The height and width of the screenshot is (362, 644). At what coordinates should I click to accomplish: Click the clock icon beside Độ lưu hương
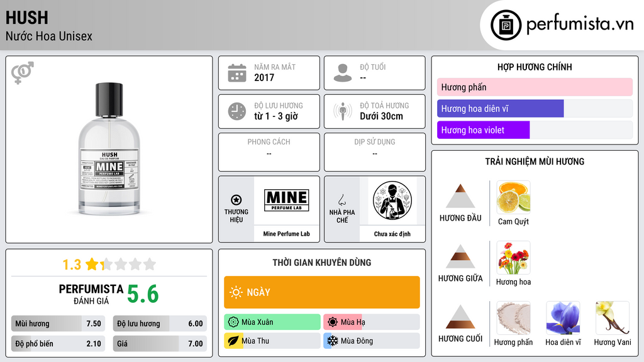click(237, 111)
